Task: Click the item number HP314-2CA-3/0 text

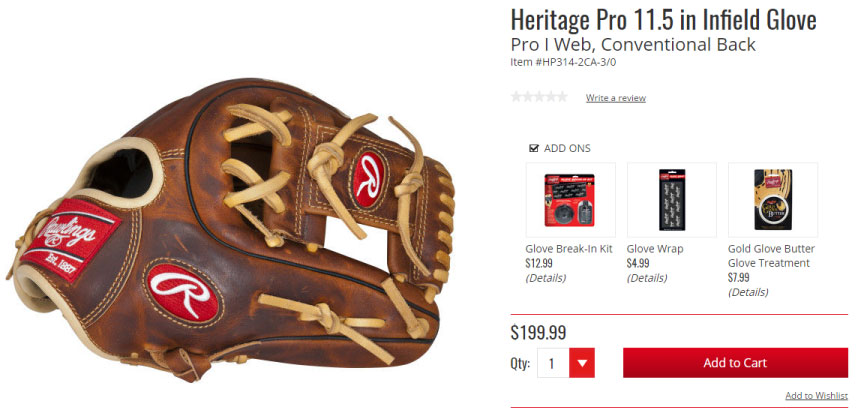Action: [563, 62]
